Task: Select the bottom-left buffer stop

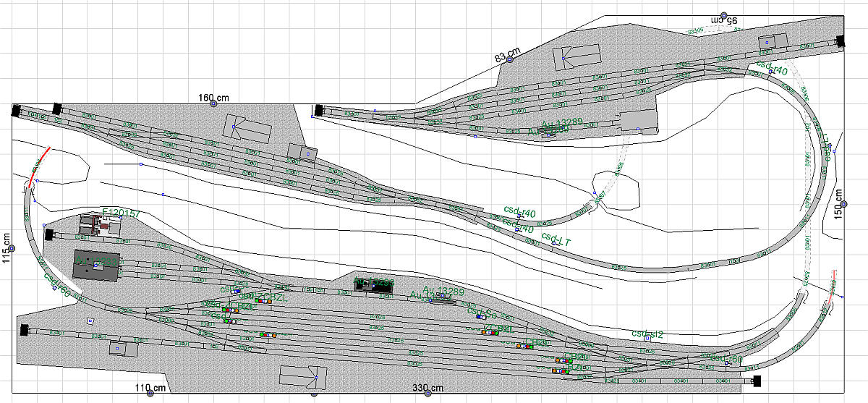Action: tap(25, 330)
